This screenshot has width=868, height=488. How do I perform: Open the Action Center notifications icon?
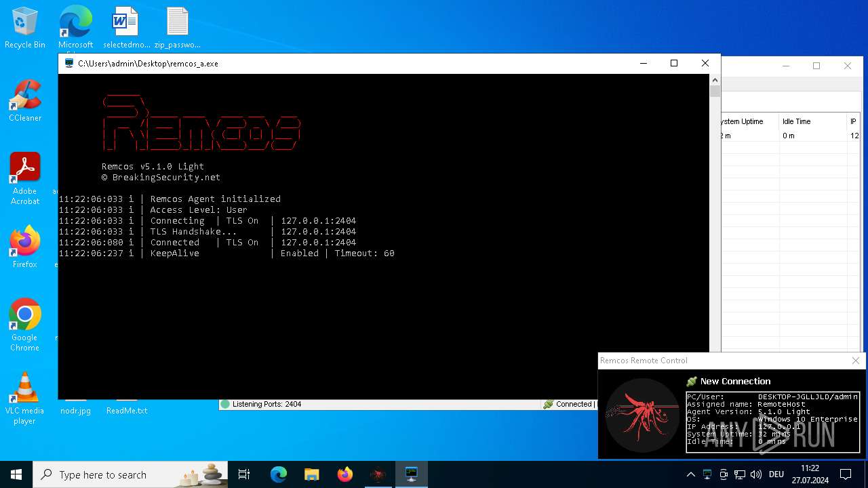pyautogui.click(x=846, y=474)
